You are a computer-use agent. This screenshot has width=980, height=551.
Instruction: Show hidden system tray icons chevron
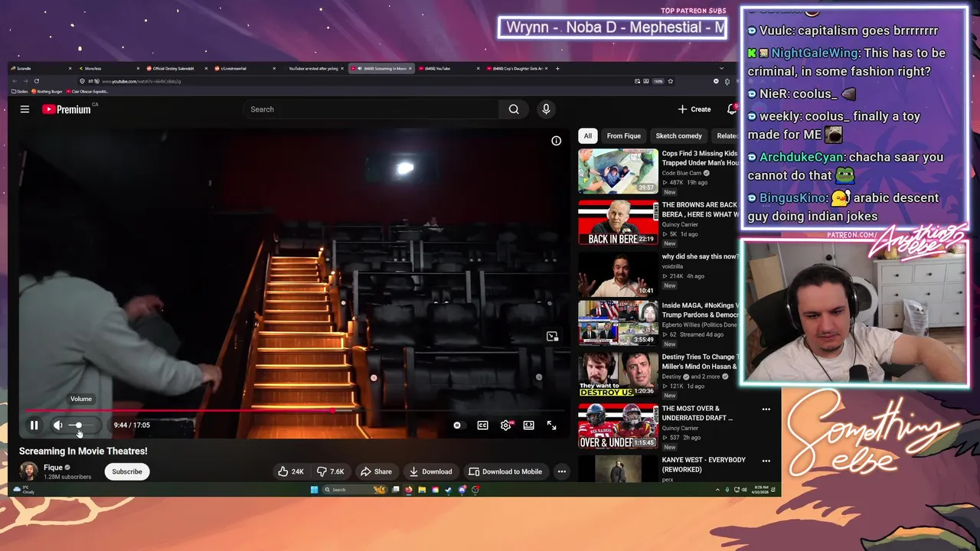717,490
